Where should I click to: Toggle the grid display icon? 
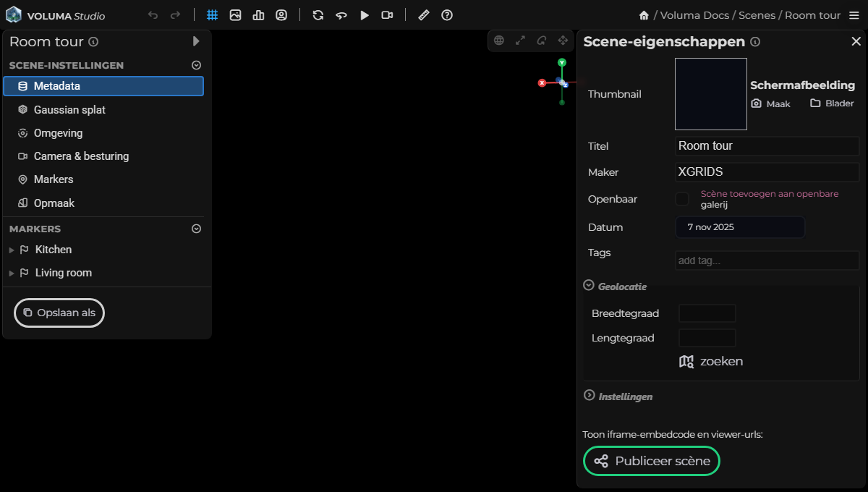[x=212, y=15]
